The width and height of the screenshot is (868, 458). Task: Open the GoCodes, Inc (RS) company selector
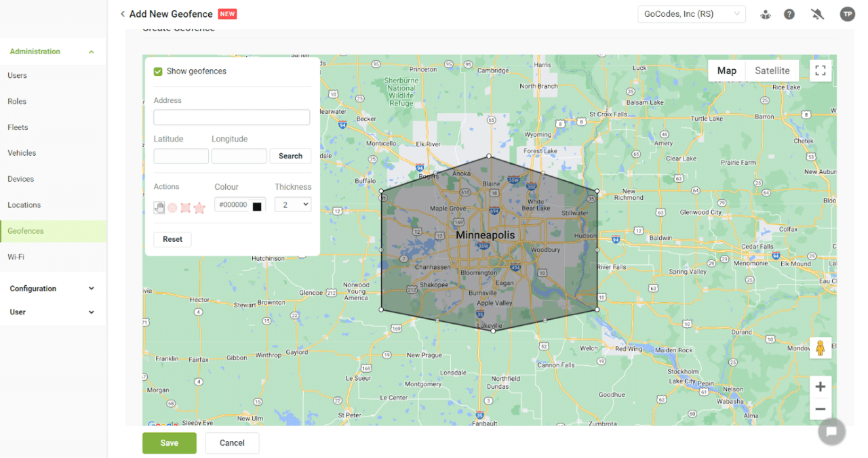coord(691,14)
